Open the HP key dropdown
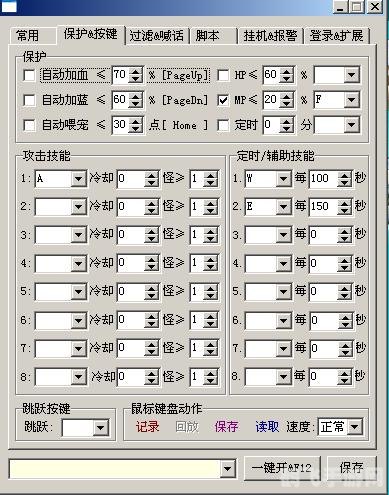Screen dimensions: 389x495 coord(351,75)
